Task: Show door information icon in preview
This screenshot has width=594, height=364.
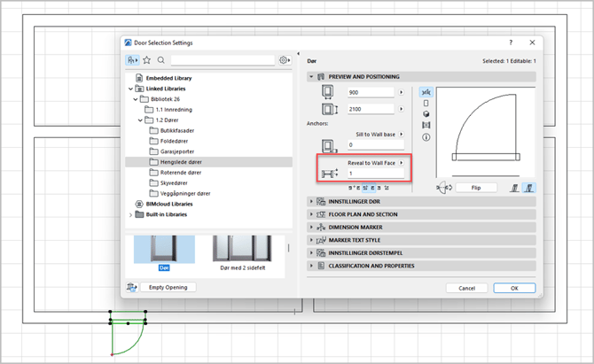Action: 426,137
